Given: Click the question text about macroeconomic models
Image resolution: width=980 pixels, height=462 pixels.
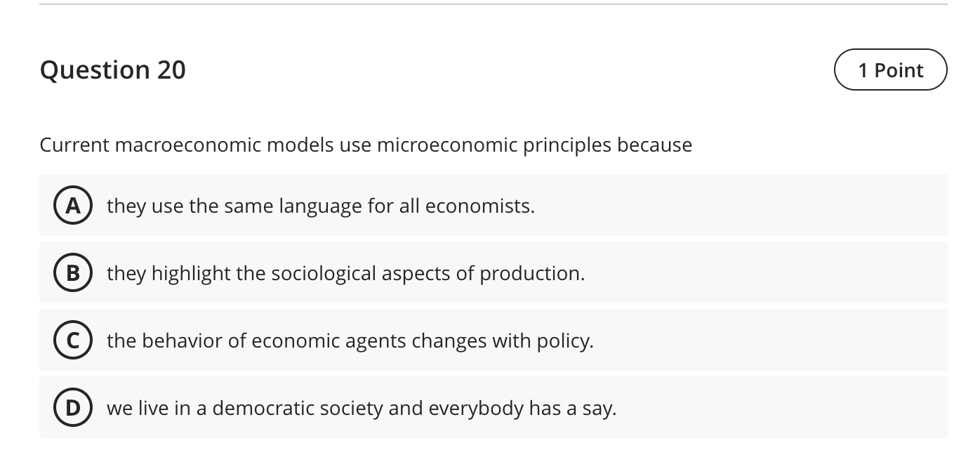Looking at the screenshot, I should point(366,145).
